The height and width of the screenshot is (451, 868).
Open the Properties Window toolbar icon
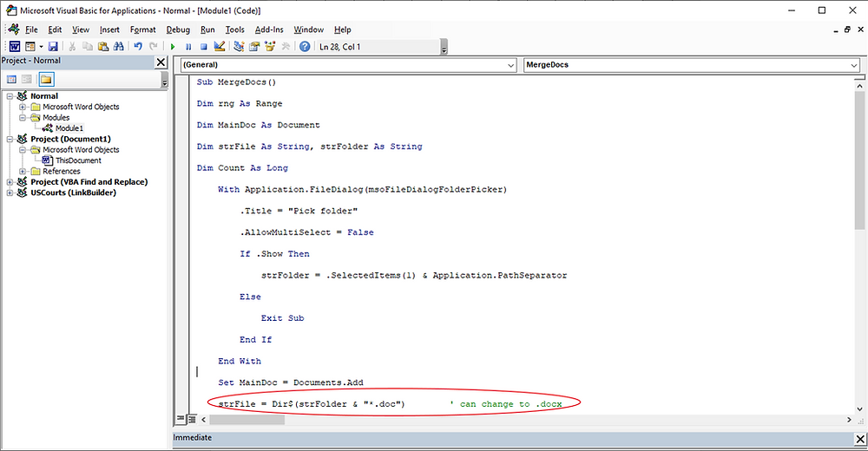pyautogui.click(x=254, y=47)
